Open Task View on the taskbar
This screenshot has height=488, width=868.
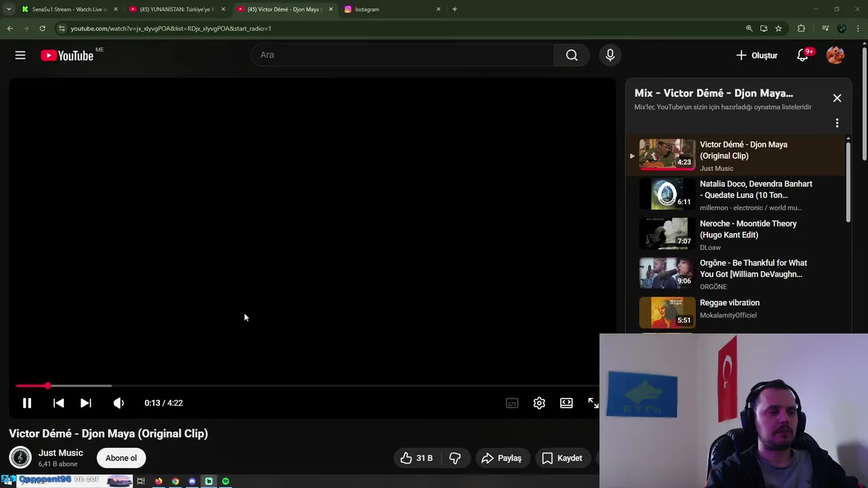pyautogui.click(x=141, y=481)
